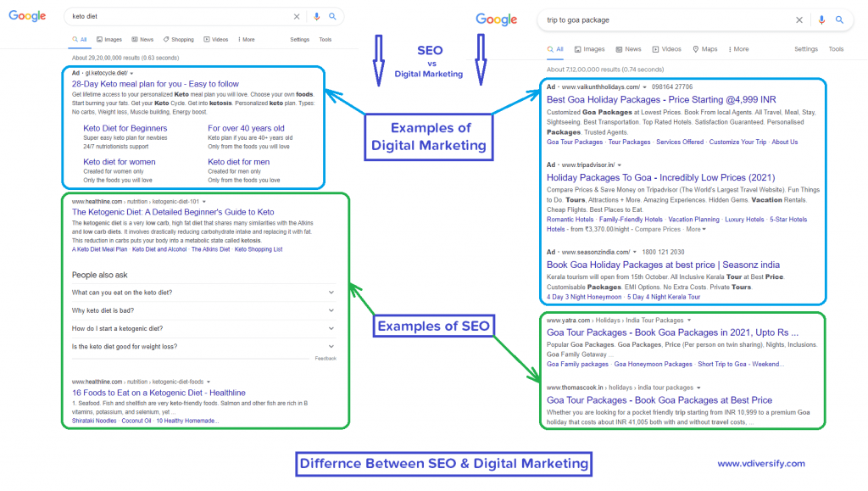Click the Google logo above keto diet search

pos(27,16)
